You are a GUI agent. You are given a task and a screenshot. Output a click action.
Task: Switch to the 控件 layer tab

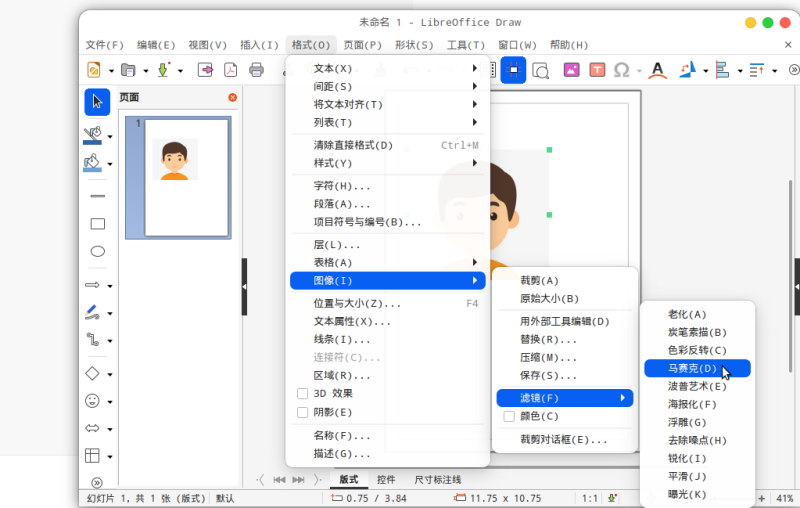point(386,480)
